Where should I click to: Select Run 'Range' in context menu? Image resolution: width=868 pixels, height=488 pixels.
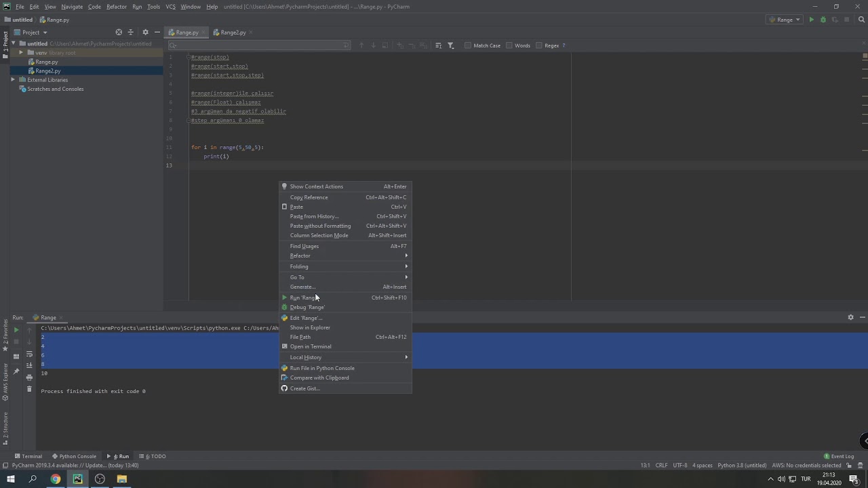pyautogui.click(x=345, y=298)
